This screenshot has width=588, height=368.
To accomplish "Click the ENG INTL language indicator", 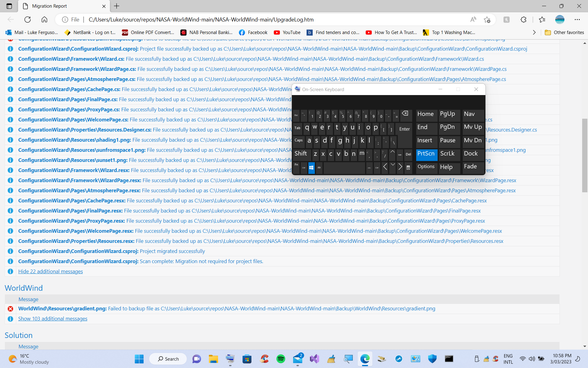I will pyautogui.click(x=508, y=359).
